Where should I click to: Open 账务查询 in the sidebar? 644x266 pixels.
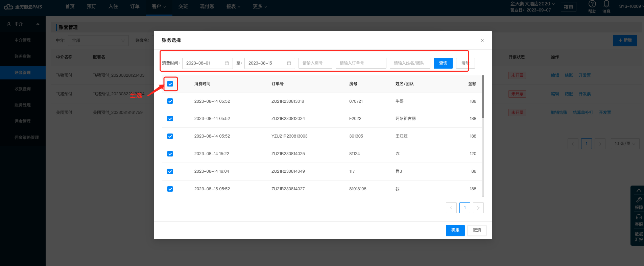pyautogui.click(x=23, y=56)
